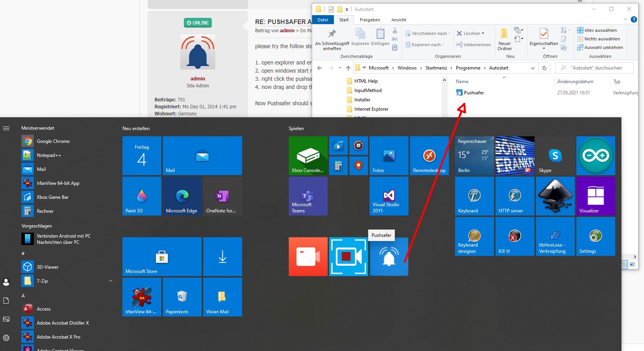Expand the address bar history dropdown

pyautogui.click(x=532, y=68)
